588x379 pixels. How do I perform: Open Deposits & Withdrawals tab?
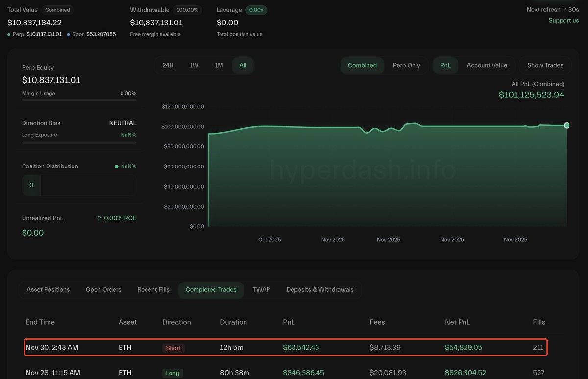[319, 290]
